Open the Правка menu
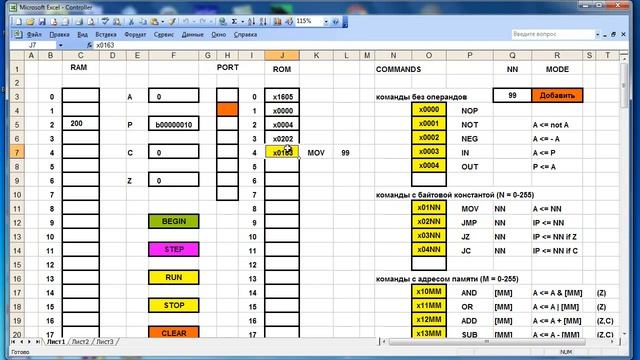640x360 pixels. tap(59, 35)
